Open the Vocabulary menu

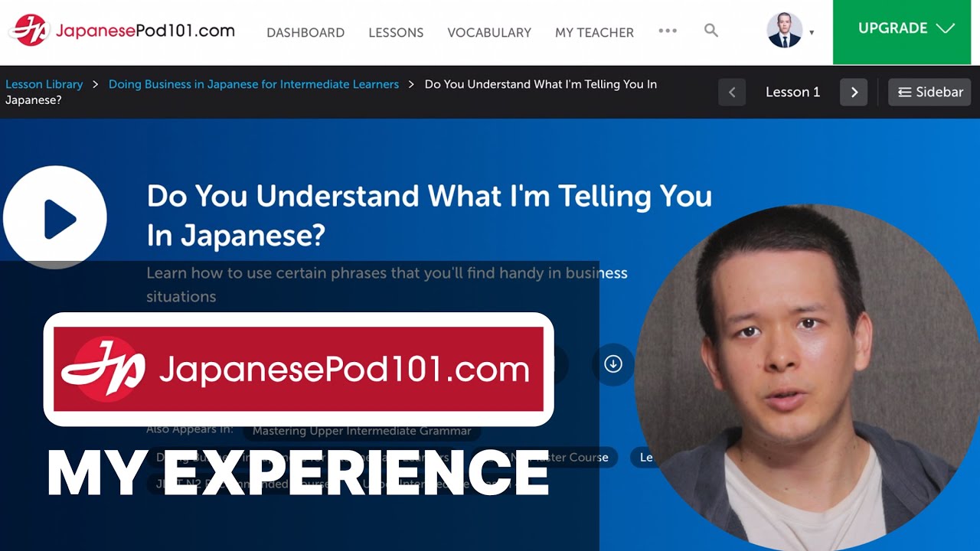click(x=489, y=32)
